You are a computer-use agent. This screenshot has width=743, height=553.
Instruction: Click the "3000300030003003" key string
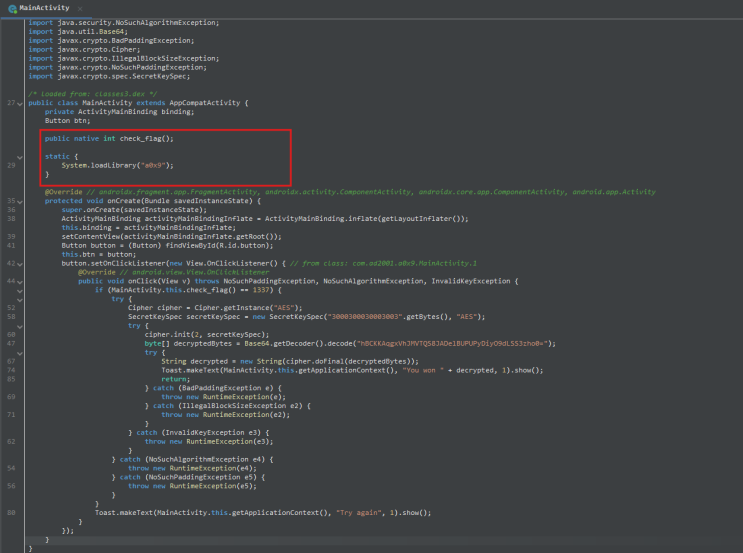coord(364,317)
